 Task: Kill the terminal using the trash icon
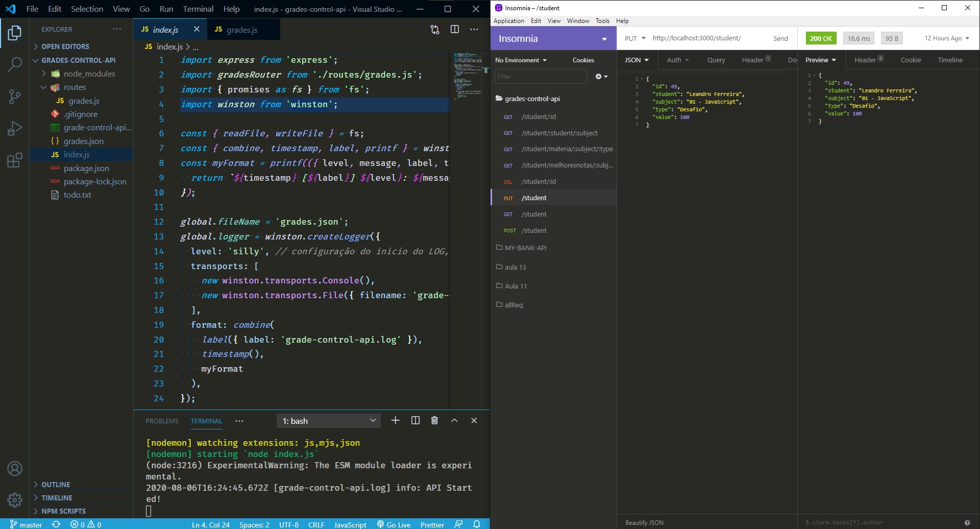coord(434,420)
